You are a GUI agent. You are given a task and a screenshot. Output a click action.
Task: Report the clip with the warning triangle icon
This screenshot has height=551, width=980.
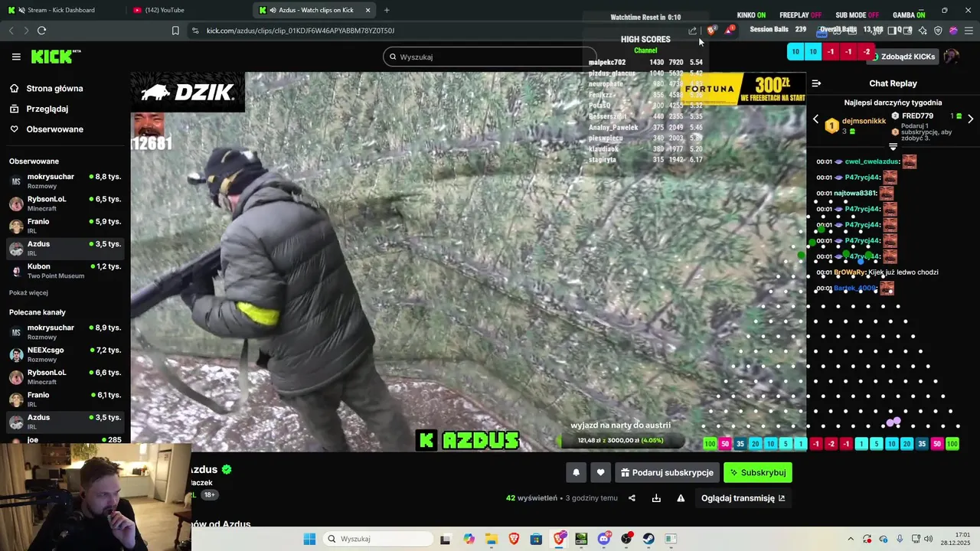(x=681, y=498)
